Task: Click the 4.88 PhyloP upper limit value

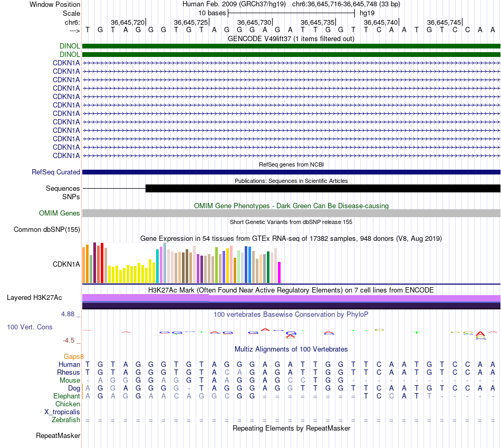Action: pos(68,314)
